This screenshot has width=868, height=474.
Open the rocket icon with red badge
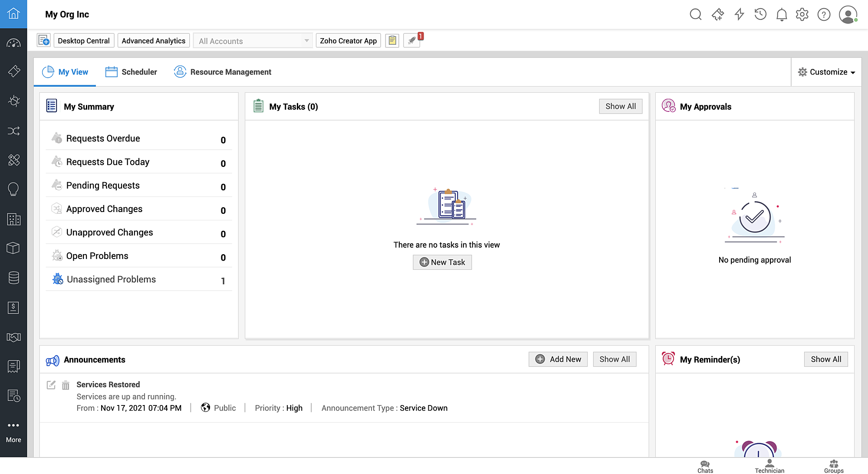point(412,41)
